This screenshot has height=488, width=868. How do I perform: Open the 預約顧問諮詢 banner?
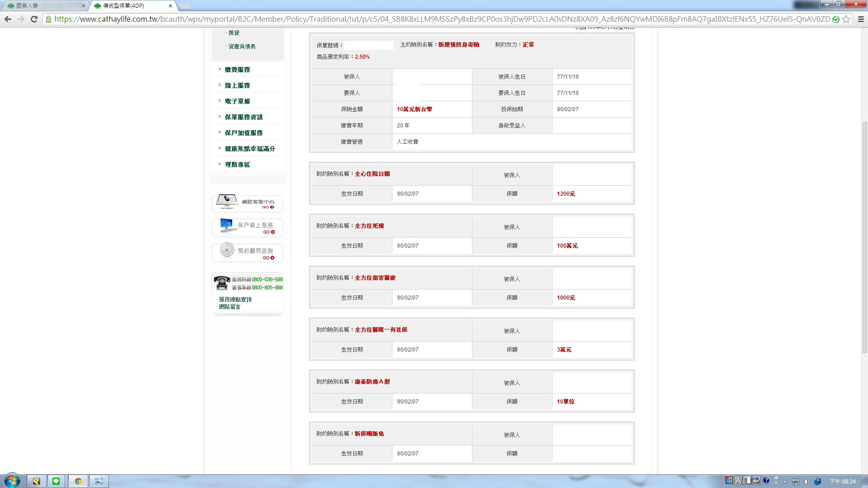pyautogui.click(x=247, y=253)
